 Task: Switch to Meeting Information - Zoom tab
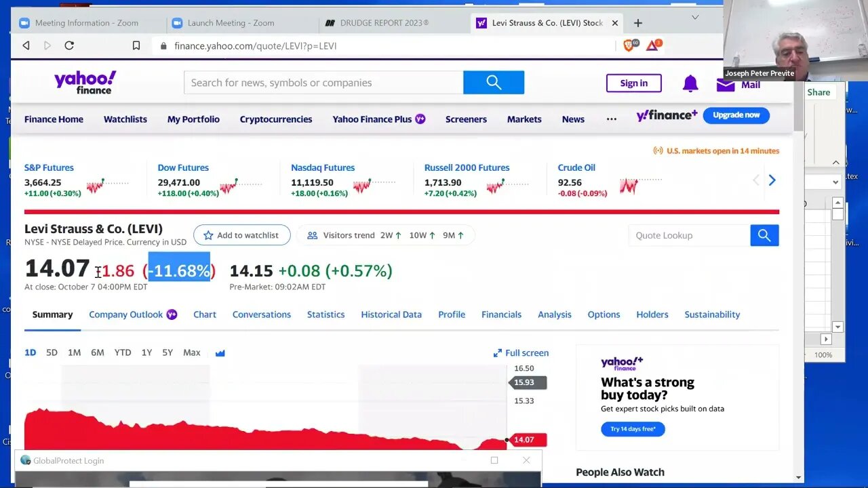click(86, 23)
